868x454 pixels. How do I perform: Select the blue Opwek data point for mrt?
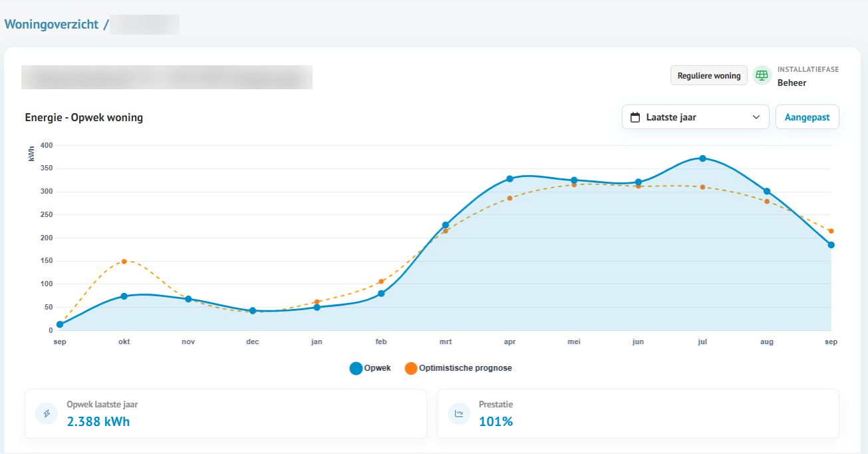pos(446,225)
